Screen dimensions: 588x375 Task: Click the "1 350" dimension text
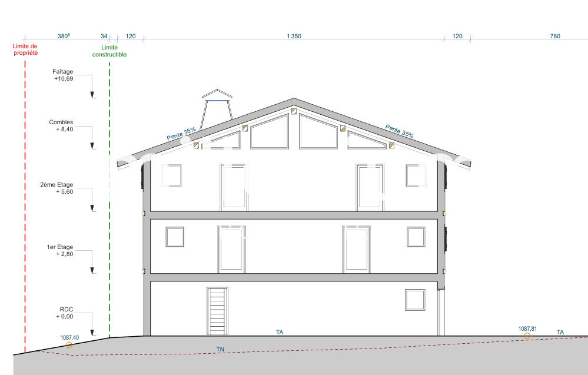[x=294, y=36]
